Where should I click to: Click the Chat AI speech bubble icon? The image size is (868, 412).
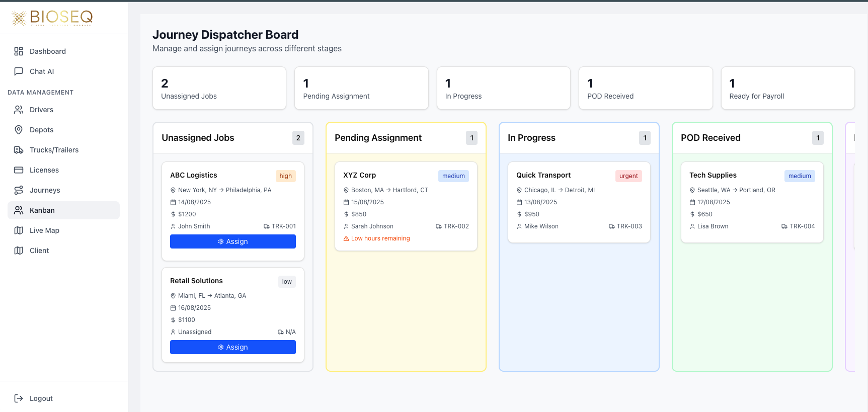[x=19, y=71]
